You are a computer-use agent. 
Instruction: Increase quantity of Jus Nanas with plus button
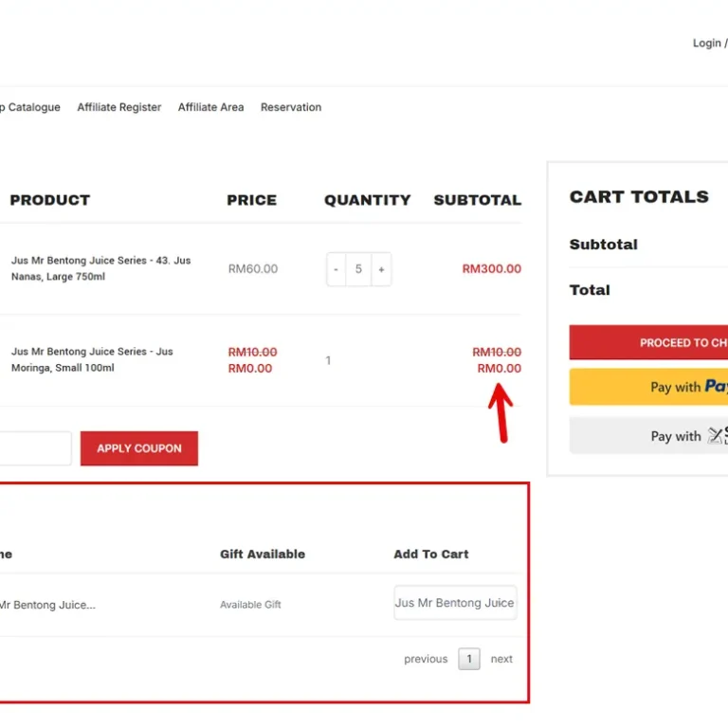click(381, 269)
